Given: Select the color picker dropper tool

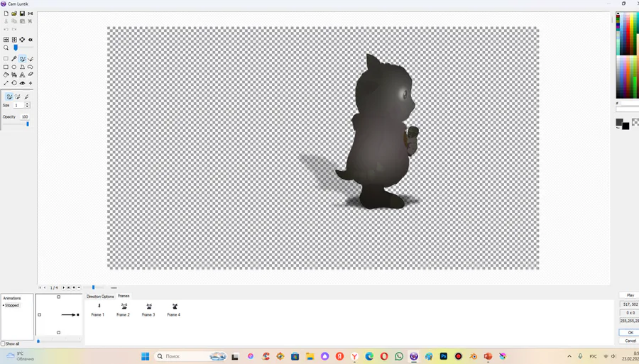Looking at the screenshot, I should pyautogui.click(x=14, y=59).
